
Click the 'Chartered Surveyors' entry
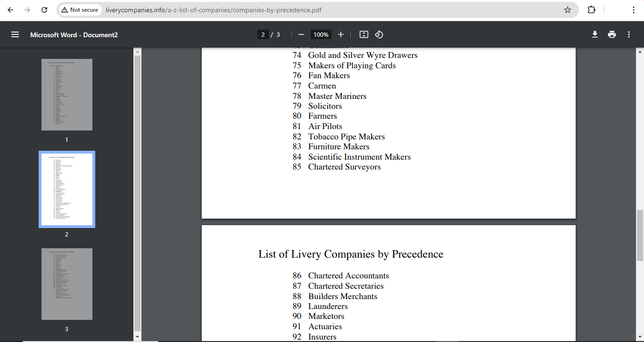pos(345,167)
